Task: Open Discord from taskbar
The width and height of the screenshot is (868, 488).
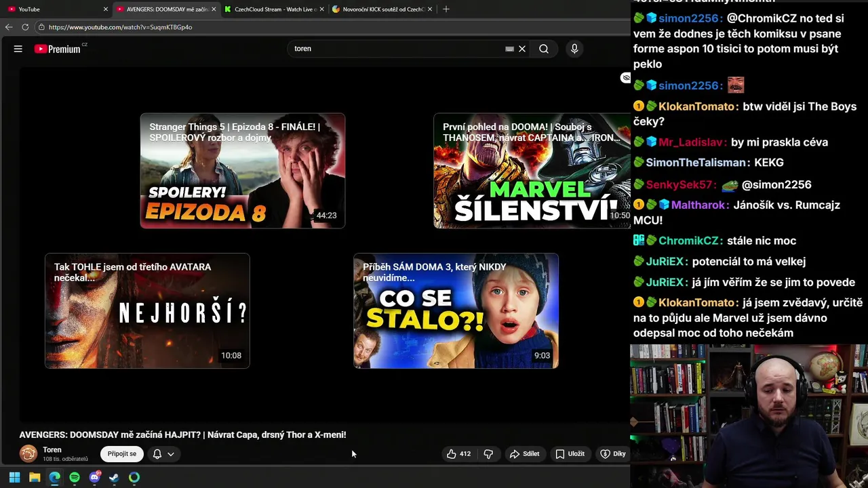Action: pyautogui.click(x=95, y=478)
